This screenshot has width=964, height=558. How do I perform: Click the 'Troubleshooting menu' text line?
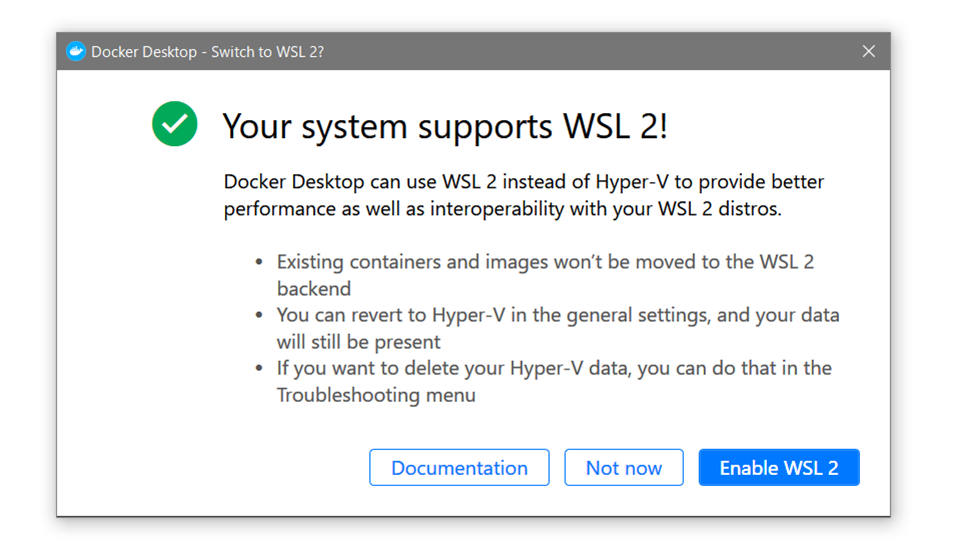pyautogui.click(x=376, y=395)
